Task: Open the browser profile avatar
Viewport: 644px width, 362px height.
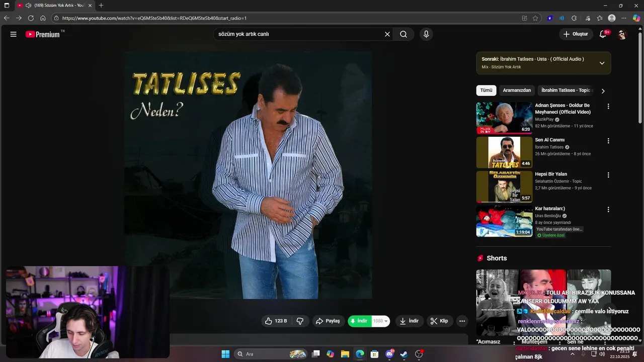Action: 612,18
